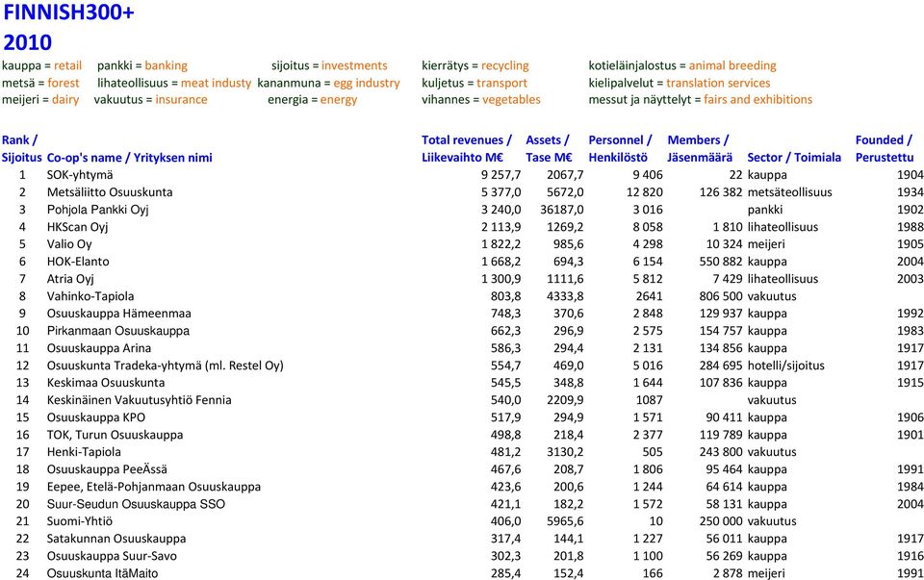The image size is (924, 580).
Task: Click legend entry 'kauppa = retail'
Action: point(41,65)
